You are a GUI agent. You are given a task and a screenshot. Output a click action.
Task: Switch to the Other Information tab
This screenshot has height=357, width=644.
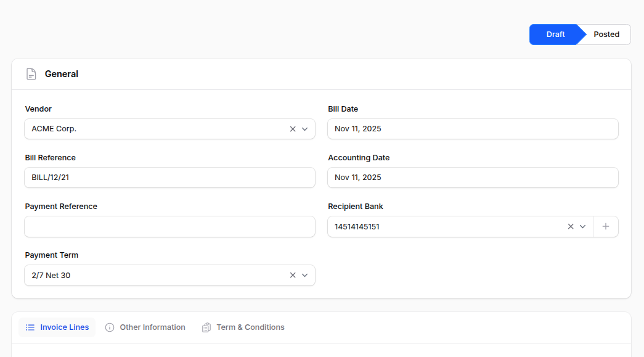(x=152, y=327)
